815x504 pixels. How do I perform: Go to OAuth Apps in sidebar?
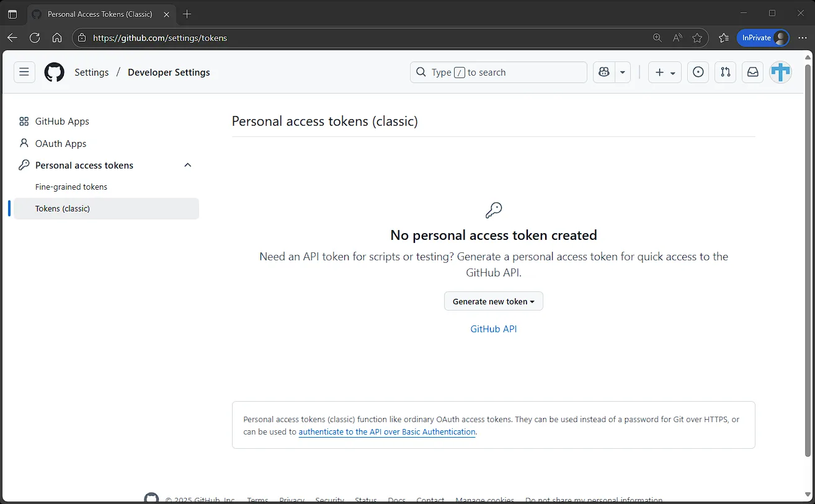click(61, 144)
